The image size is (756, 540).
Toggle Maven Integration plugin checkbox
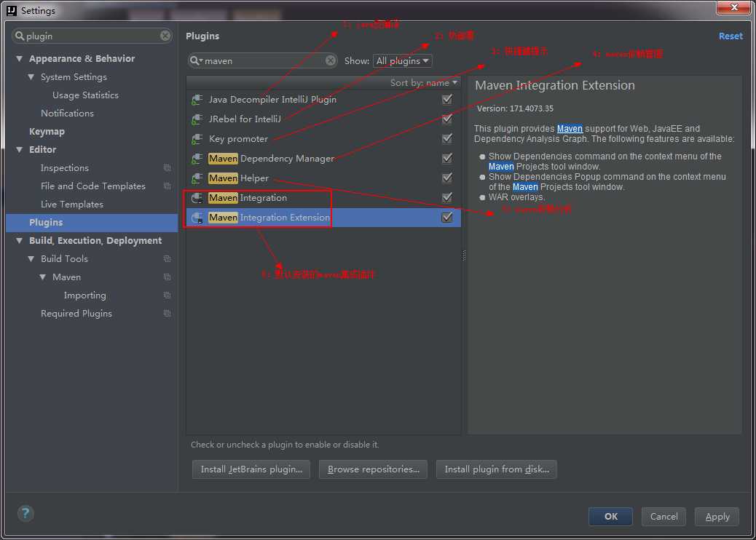447,197
